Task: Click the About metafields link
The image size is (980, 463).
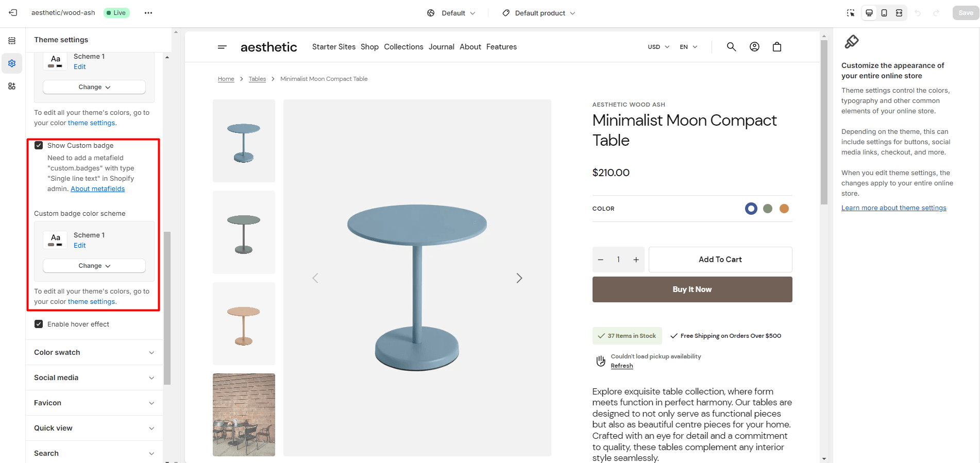Action: (97, 189)
